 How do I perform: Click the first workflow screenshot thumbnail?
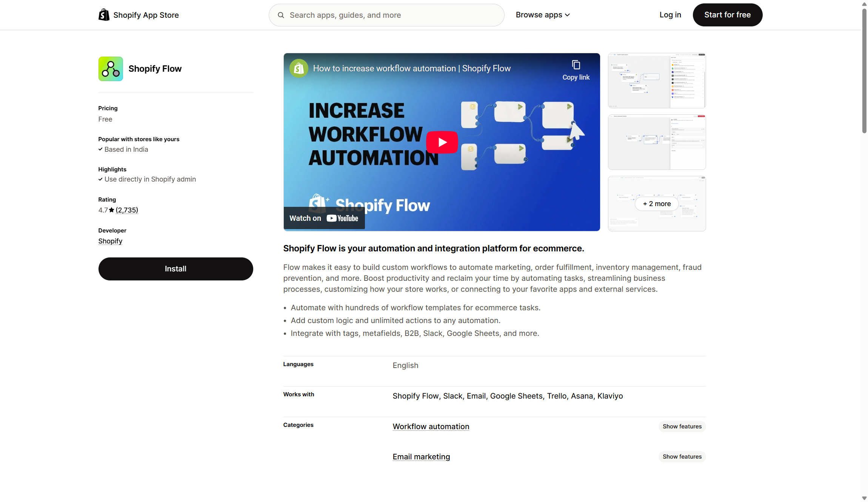pos(656,80)
